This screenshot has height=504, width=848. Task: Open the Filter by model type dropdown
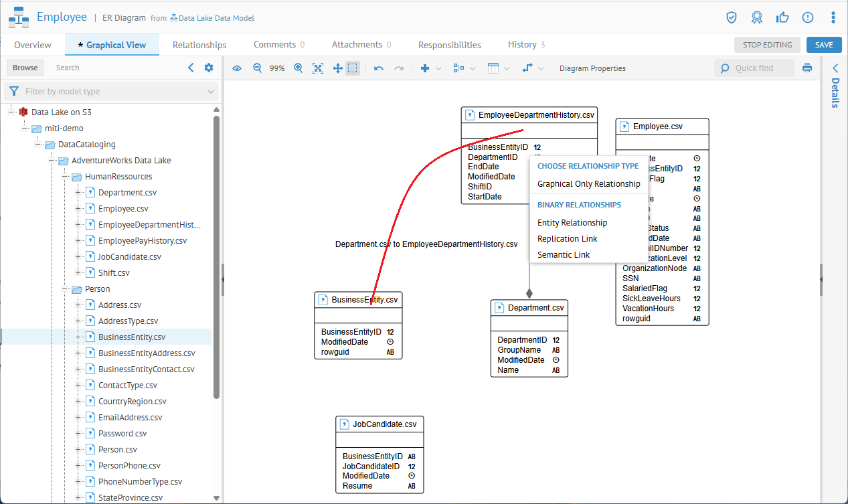pos(111,92)
